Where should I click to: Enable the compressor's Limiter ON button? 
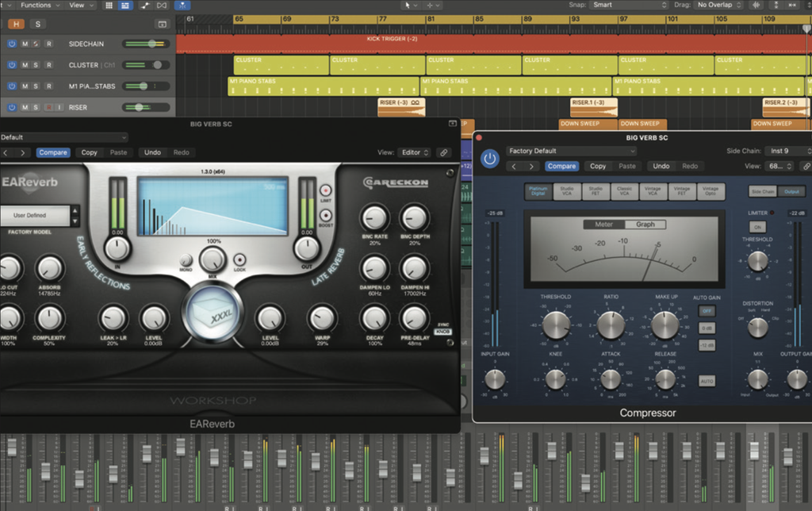pyautogui.click(x=757, y=226)
